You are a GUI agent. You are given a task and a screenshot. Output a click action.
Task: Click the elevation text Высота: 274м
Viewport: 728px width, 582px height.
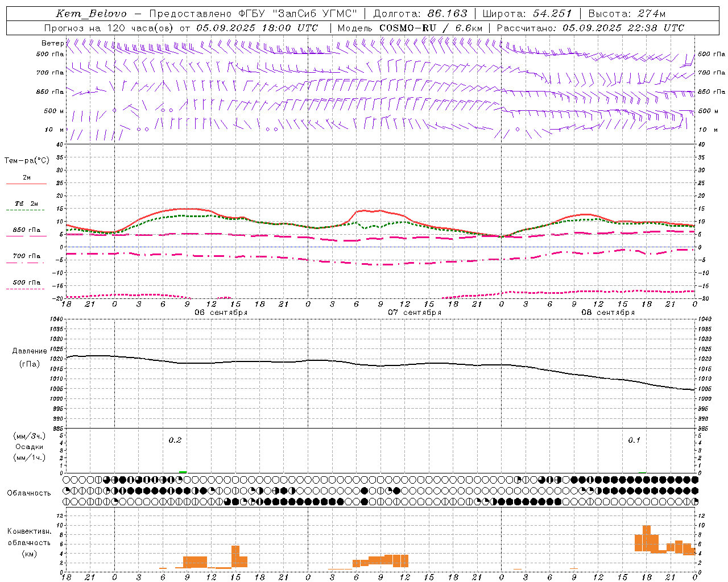click(x=627, y=14)
